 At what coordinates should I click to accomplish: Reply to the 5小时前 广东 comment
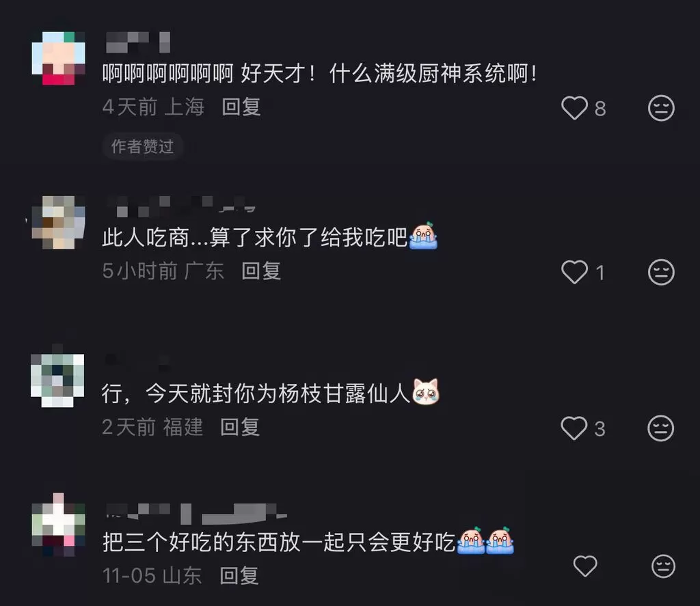[x=261, y=271]
